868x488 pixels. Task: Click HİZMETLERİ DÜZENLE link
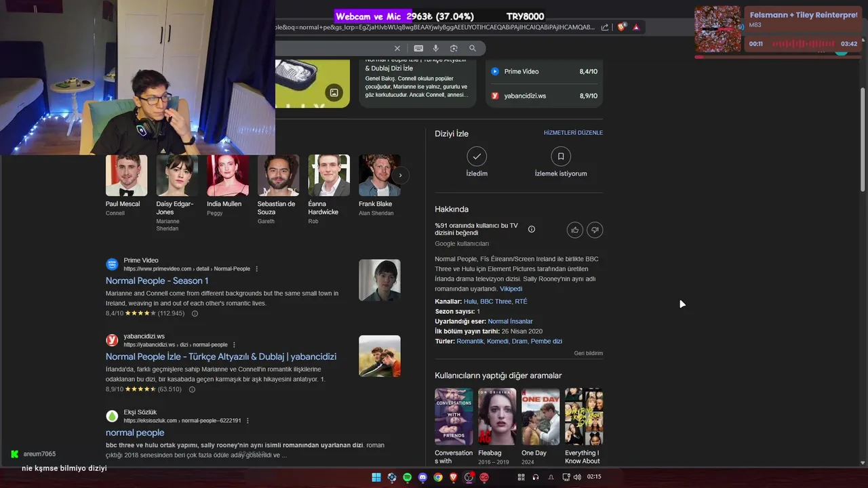[x=573, y=133]
